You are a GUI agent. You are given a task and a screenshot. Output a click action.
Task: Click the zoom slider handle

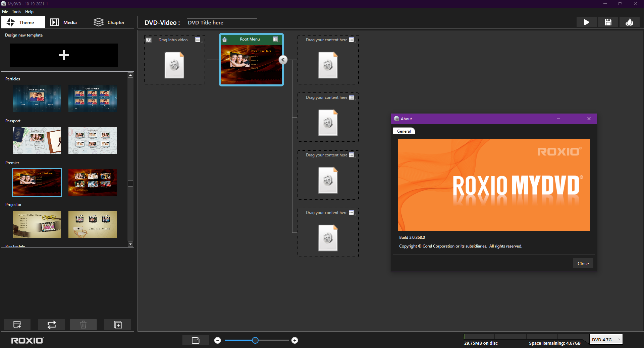click(255, 340)
